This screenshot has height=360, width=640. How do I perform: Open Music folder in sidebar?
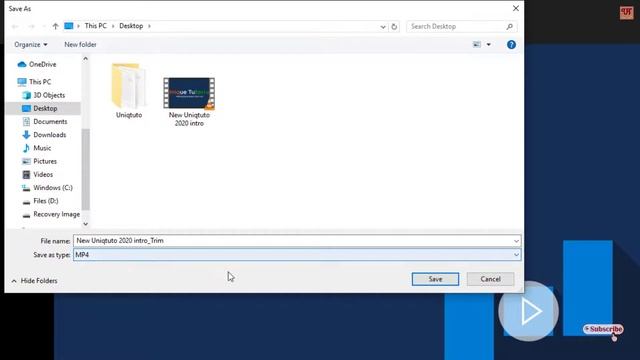[42, 148]
